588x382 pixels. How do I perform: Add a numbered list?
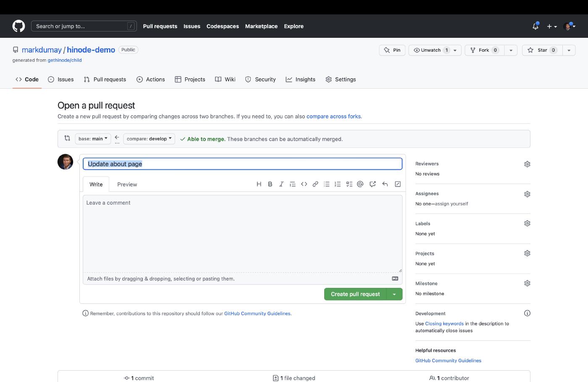(338, 184)
